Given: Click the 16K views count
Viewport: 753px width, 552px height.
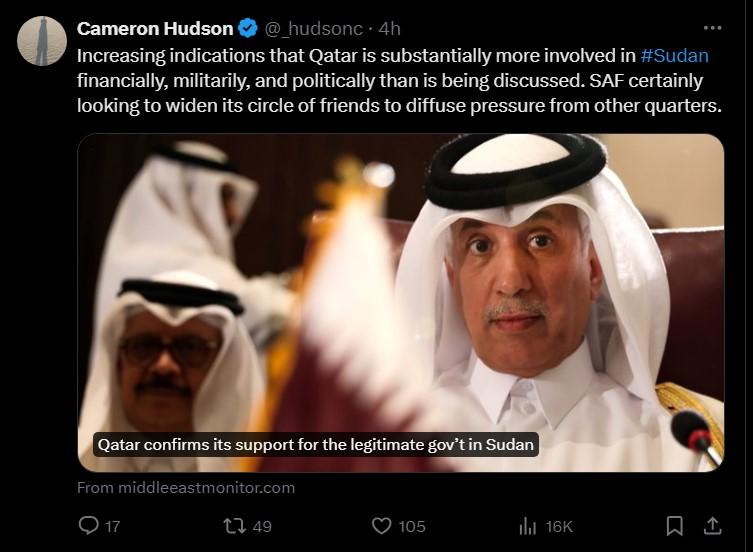Looking at the screenshot, I should tap(559, 527).
